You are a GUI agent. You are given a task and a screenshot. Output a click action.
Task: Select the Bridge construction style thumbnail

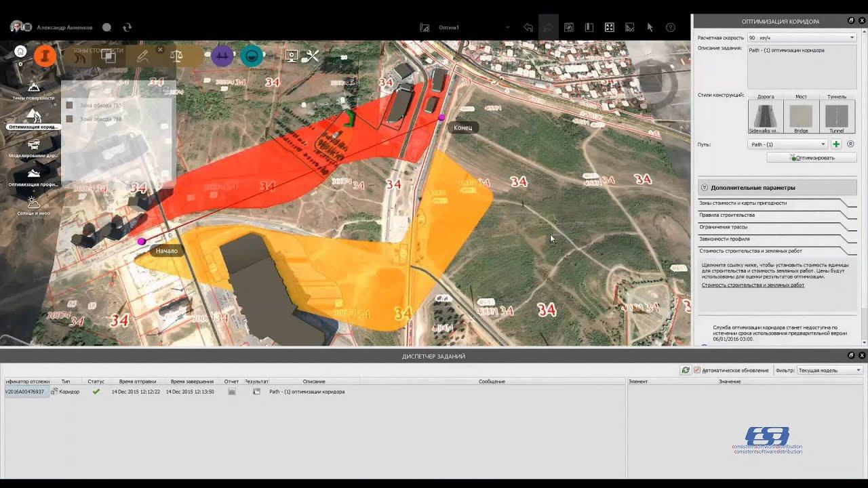[x=801, y=117]
